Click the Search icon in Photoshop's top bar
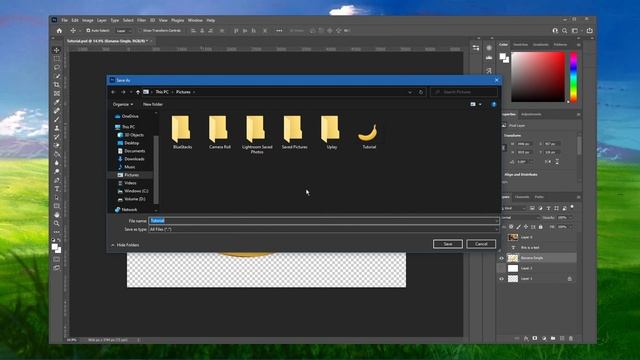This screenshot has width=640, height=360. click(564, 31)
